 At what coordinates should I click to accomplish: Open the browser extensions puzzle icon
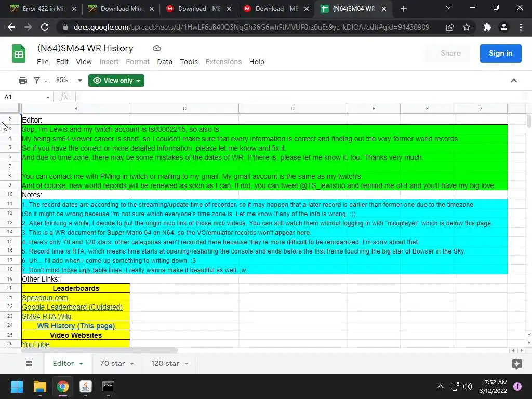point(487,27)
